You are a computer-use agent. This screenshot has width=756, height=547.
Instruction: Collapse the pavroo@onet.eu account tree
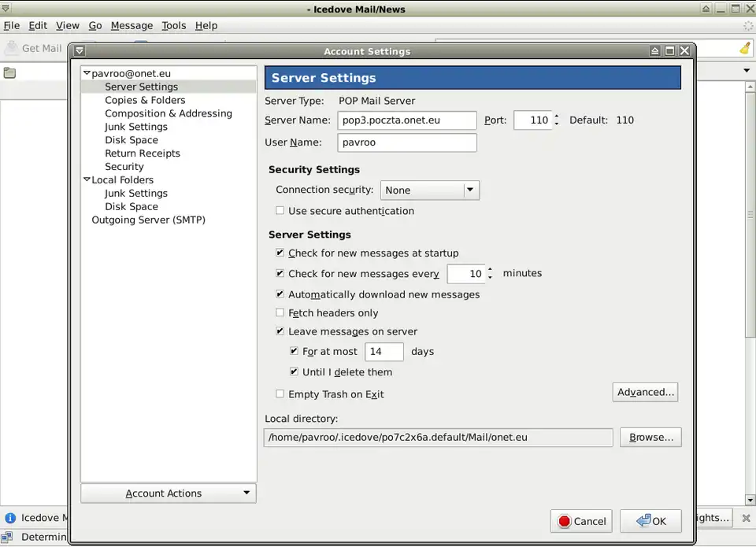pyautogui.click(x=87, y=73)
